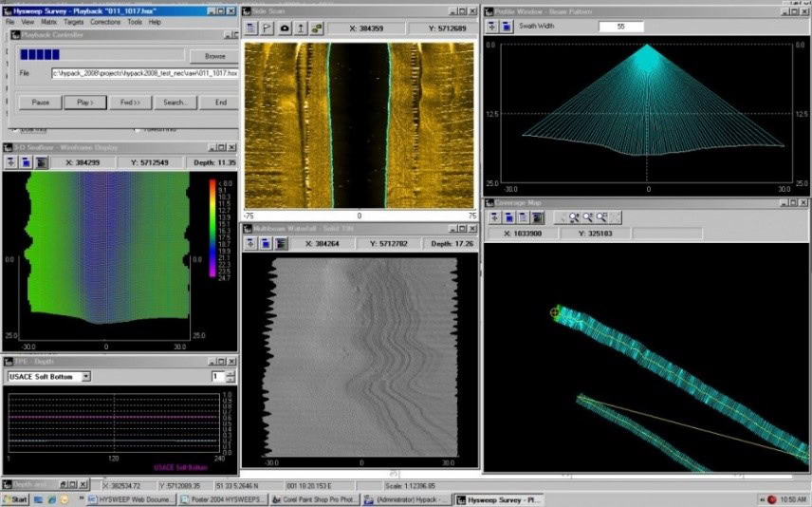This screenshot has height=507, width=812.
Task: Click the fourth dark icon in Coverage Map toolbar
Action: (538, 217)
